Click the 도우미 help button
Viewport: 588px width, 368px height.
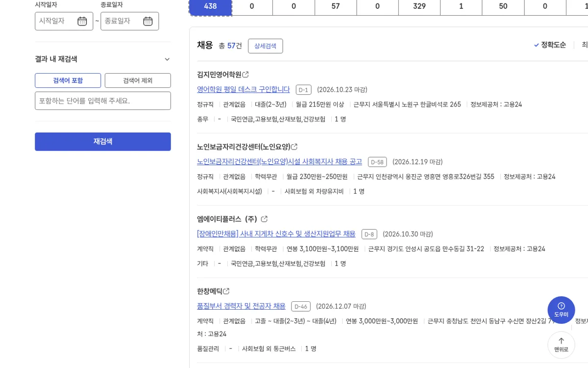[x=561, y=310]
